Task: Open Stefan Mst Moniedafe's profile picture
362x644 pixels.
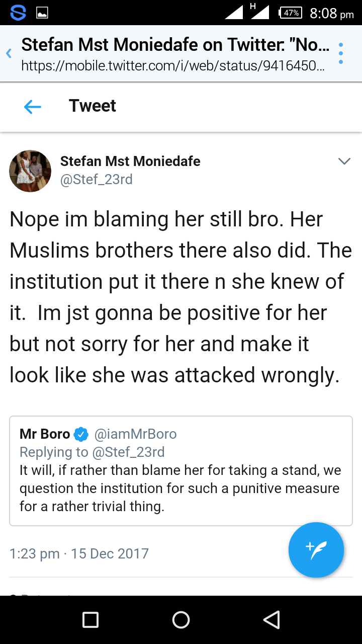Action: click(30, 171)
